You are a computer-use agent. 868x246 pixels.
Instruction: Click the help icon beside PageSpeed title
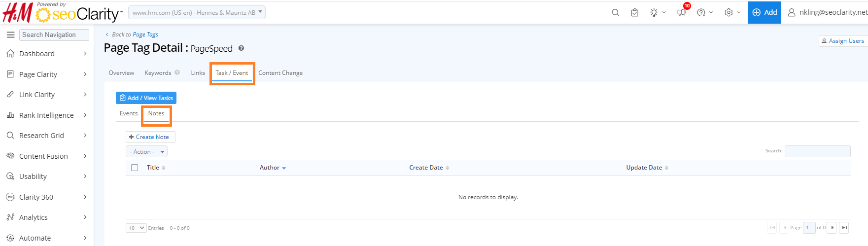pyautogui.click(x=241, y=48)
